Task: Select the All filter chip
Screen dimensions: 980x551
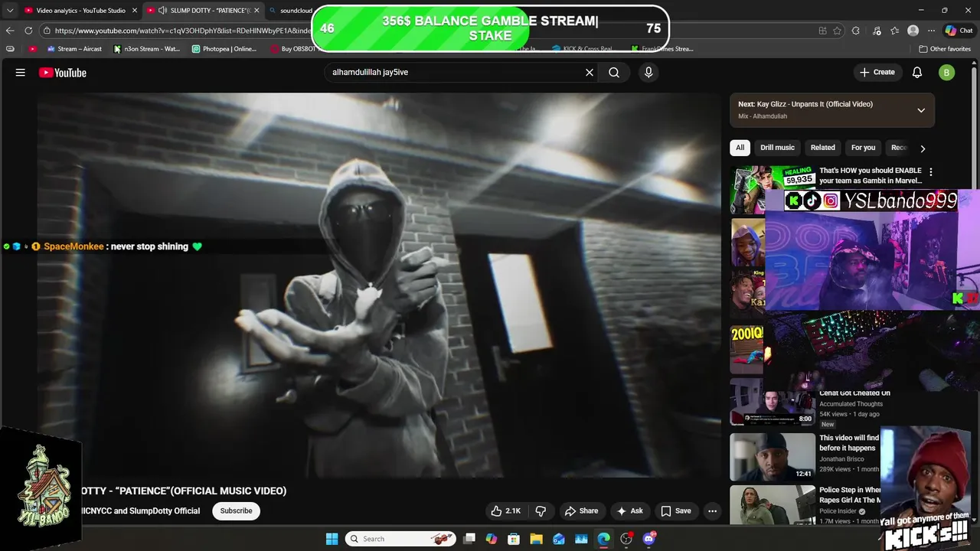Action: (x=740, y=148)
